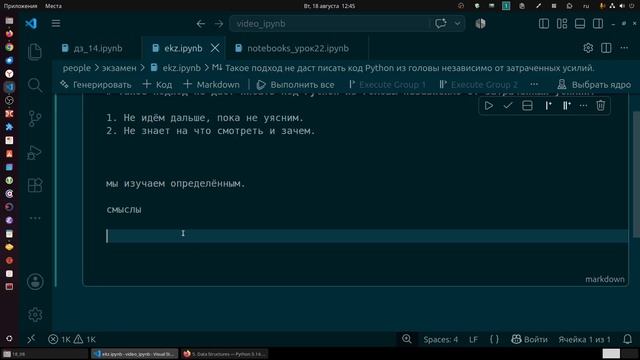Open the Места system menu
Image resolution: width=640 pixels, height=360 pixels.
(x=53, y=6)
